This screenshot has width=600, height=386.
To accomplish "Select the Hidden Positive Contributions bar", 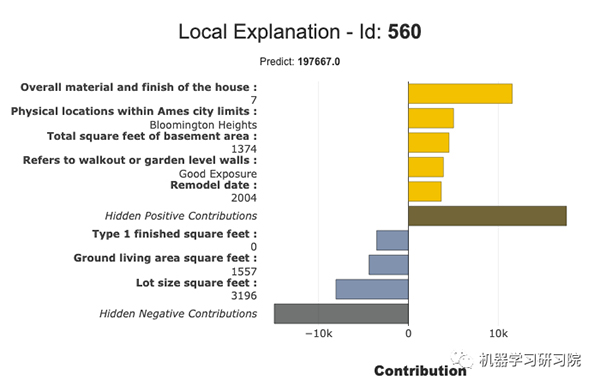I will 488,216.
